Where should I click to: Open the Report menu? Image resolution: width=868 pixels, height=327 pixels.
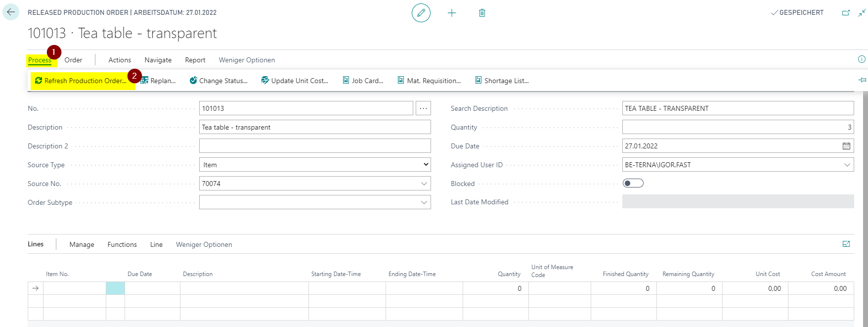tap(195, 60)
